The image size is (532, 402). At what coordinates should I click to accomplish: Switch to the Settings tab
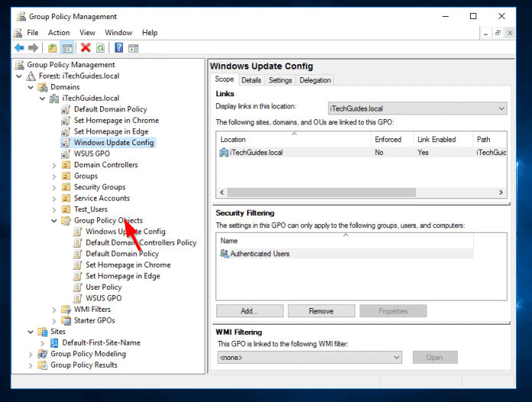point(281,80)
